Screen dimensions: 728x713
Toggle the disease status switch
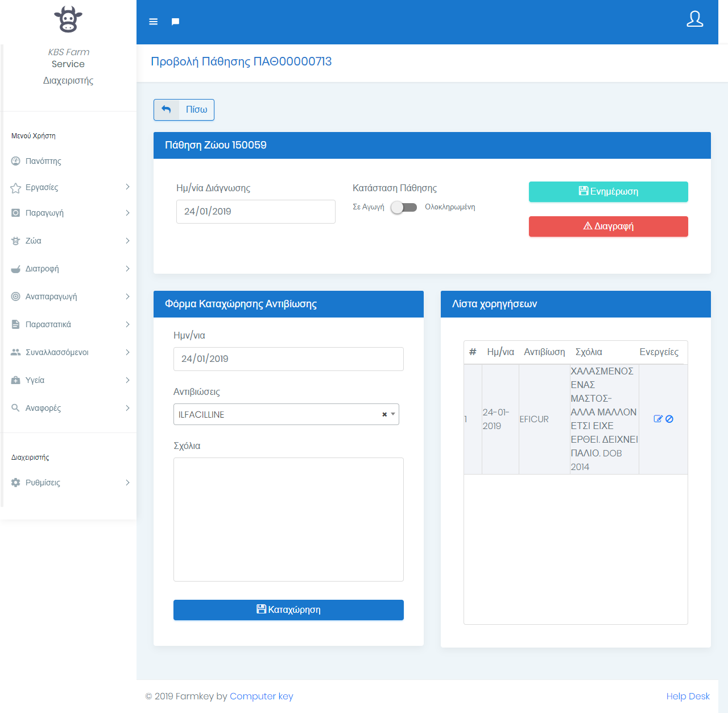click(404, 207)
